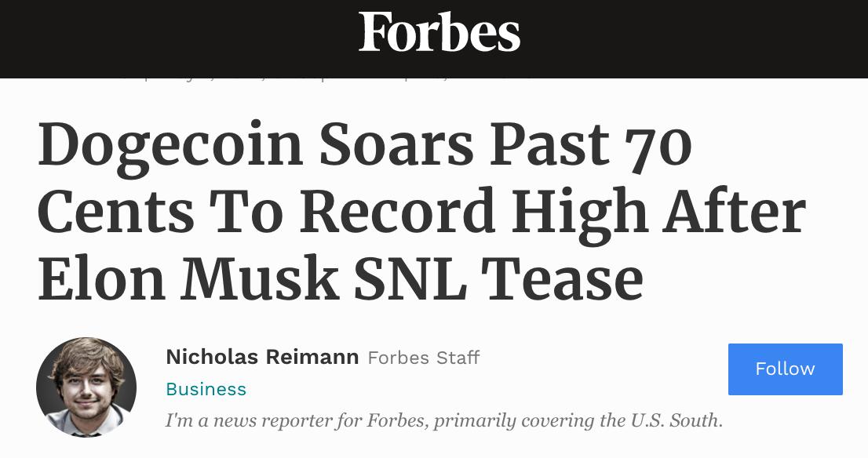Click "70" in the headline

[655, 145]
